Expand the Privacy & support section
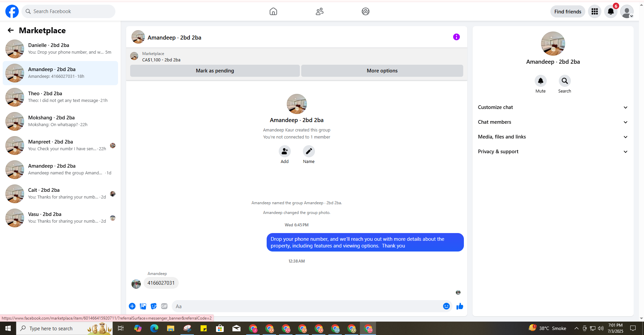 [553, 152]
